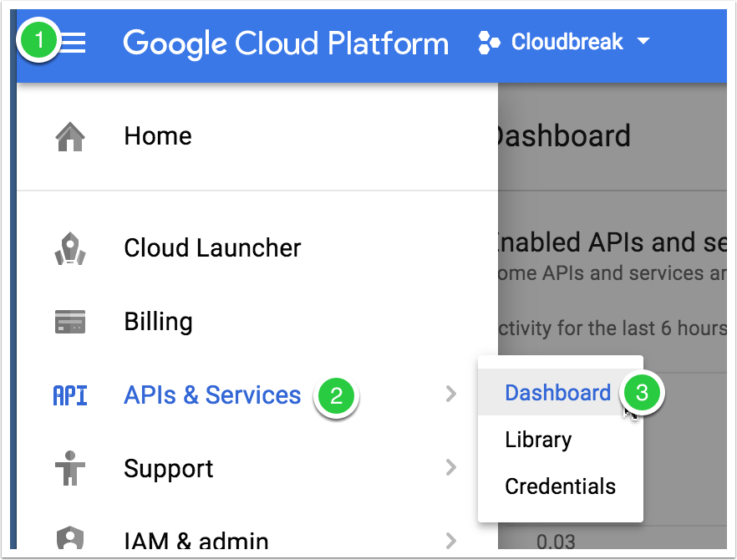Select Credentials in the submenu
The width and height of the screenshot is (737, 560).
[x=560, y=486]
